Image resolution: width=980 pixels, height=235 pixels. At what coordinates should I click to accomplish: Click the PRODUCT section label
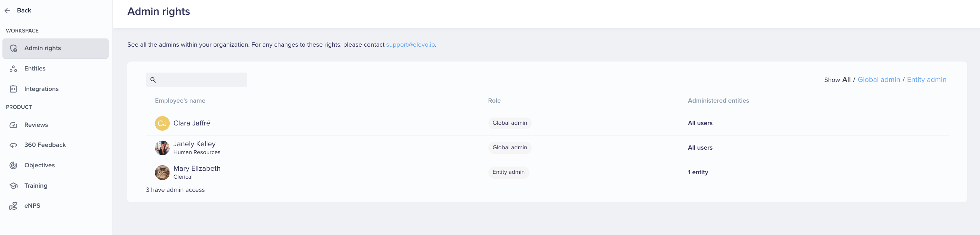pos(19,107)
